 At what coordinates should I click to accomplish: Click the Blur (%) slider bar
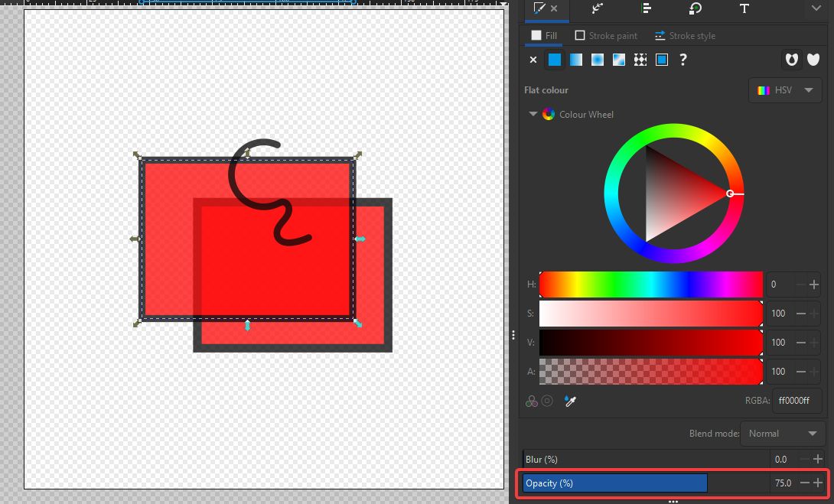click(x=646, y=460)
